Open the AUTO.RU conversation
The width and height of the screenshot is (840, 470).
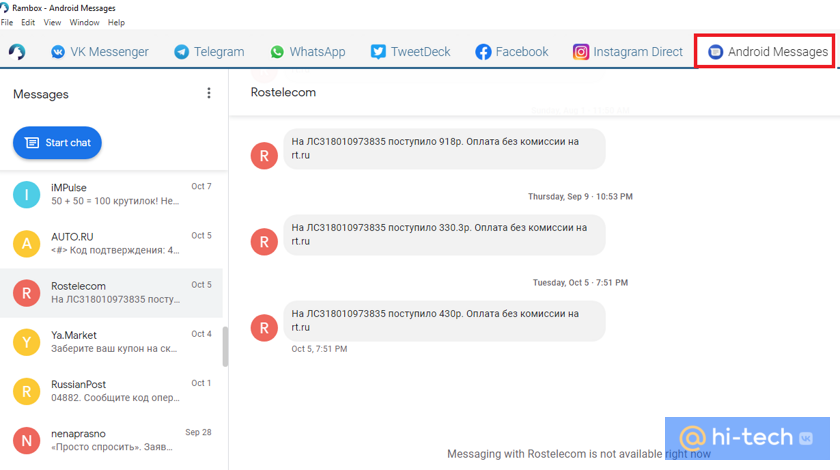point(111,243)
